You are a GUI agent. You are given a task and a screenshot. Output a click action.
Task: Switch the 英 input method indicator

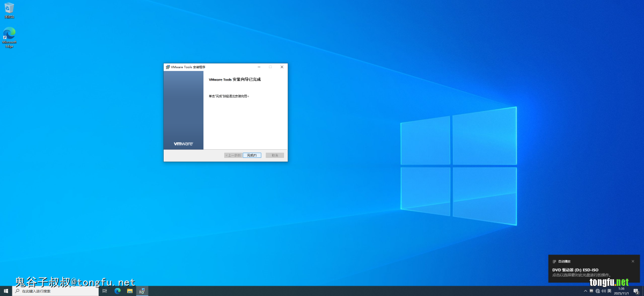[609, 291]
